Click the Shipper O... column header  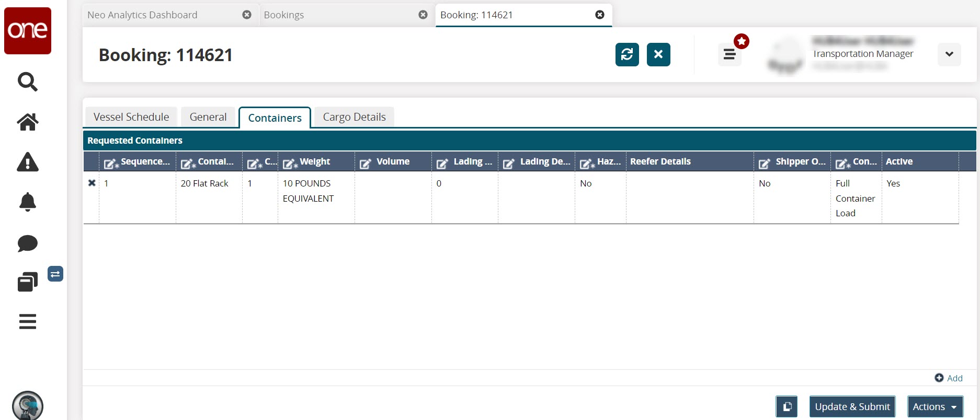pyautogui.click(x=792, y=162)
